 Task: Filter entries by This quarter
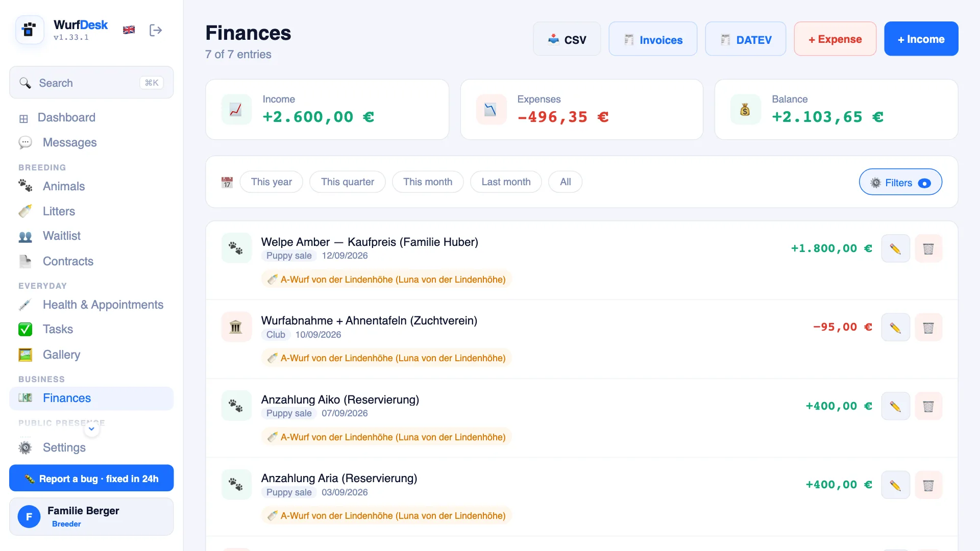tap(348, 182)
